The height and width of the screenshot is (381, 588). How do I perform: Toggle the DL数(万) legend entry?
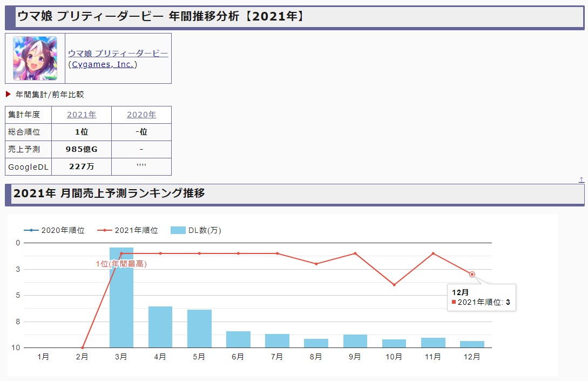coord(196,230)
